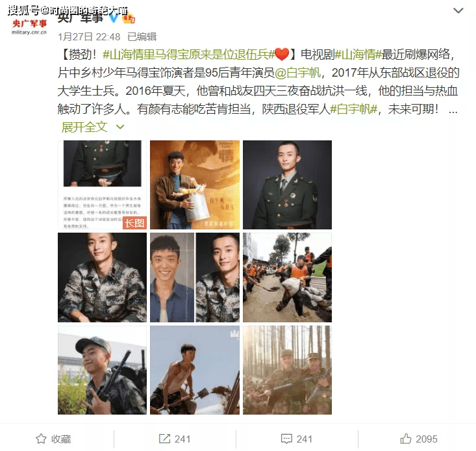This screenshot has height=451, width=476.
Task: Open the @白宇帆 mention link
Action: [297, 73]
